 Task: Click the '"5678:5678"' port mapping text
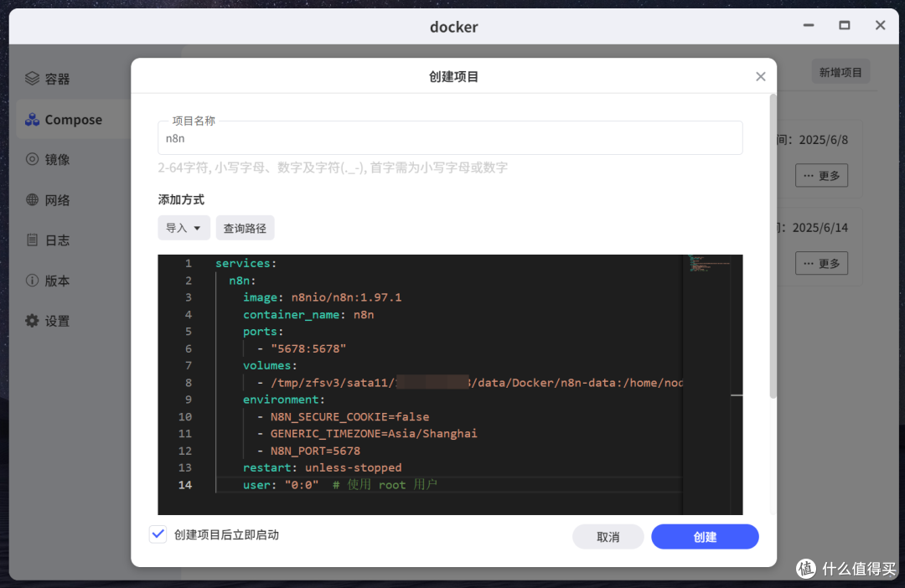(x=308, y=348)
